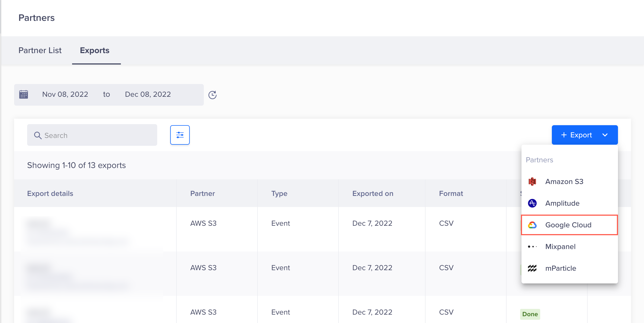
Task: Click the Done status badge
Action: [x=530, y=314]
